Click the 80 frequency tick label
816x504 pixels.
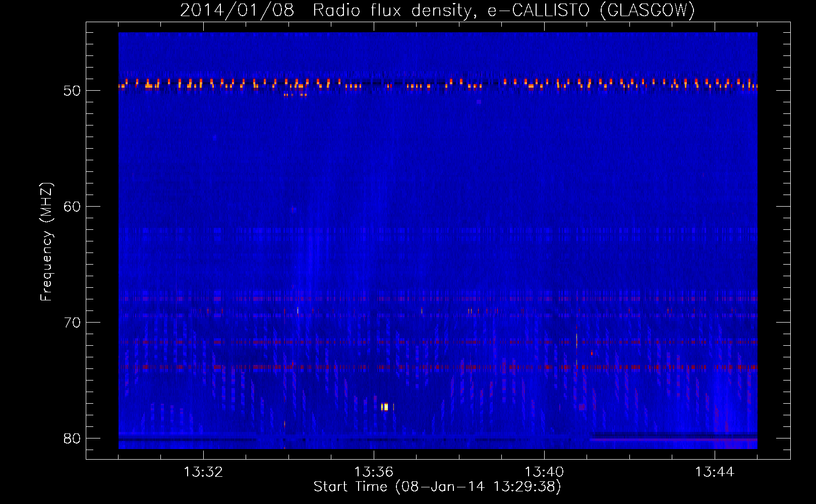pyautogui.click(x=72, y=438)
